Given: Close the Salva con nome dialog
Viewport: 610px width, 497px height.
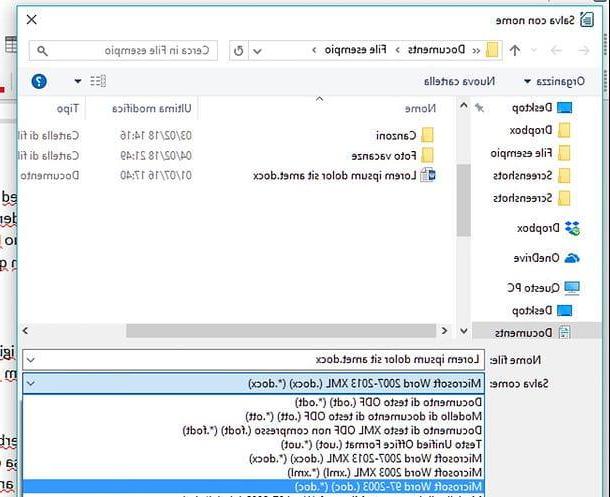Looking at the screenshot, I should [x=32, y=19].
